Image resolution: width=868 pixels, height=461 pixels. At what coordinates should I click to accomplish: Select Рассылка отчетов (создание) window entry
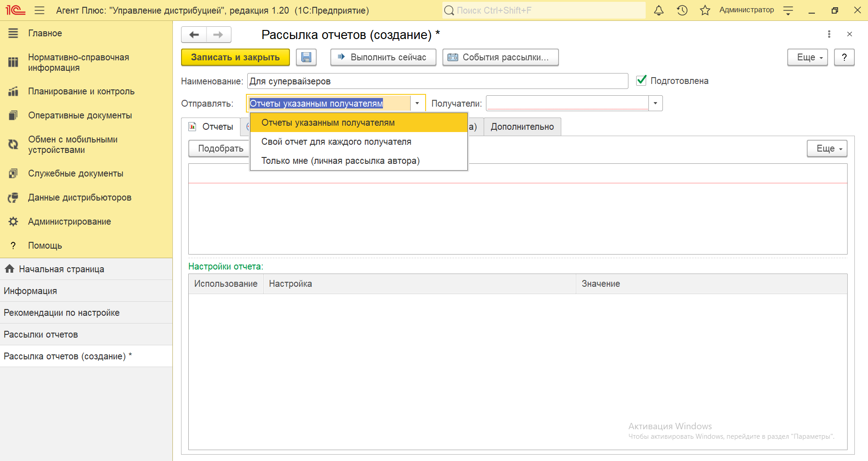(86, 356)
